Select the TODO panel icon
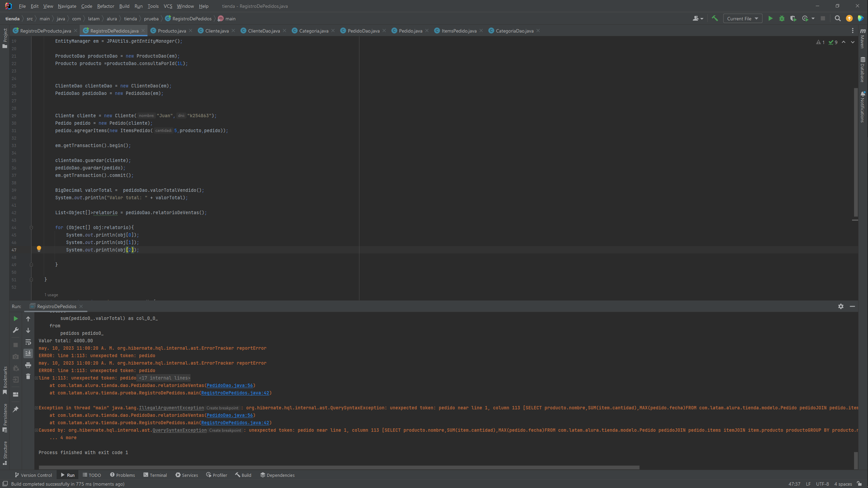The width and height of the screenshot is (868, 488). [x=94, y=475]
